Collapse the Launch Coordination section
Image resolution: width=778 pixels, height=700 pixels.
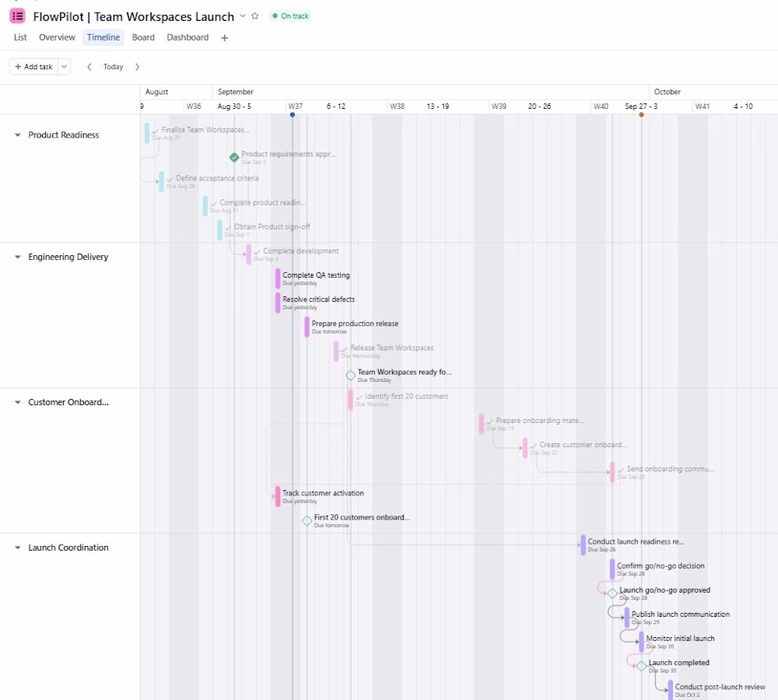pos(18,548)
